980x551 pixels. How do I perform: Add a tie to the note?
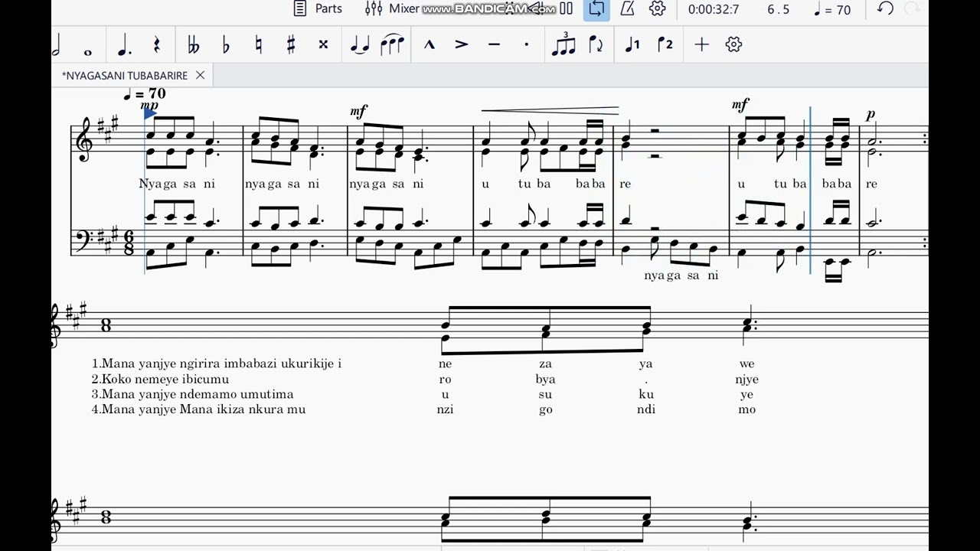pos(359,45)
